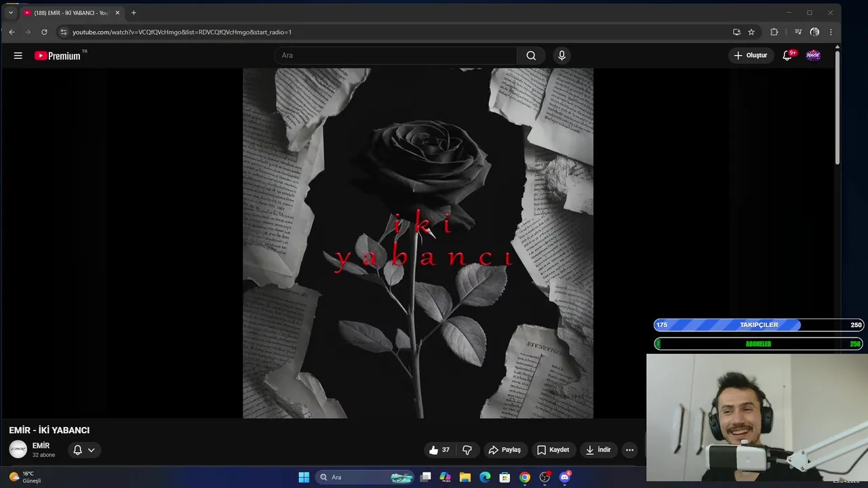The height and width of the screenshot is (488, 868).
Task: Open File Explorer from taskbar
Action: click(465, 477)
